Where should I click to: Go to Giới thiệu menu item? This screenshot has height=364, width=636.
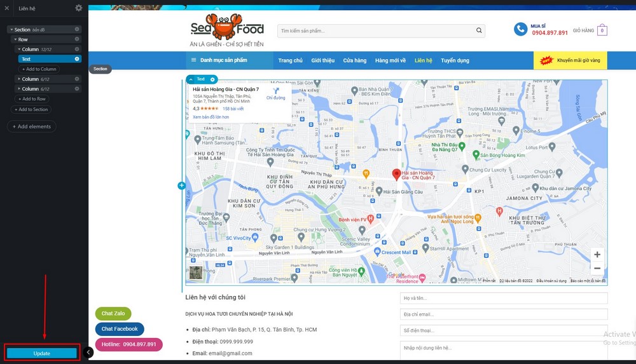323,60
